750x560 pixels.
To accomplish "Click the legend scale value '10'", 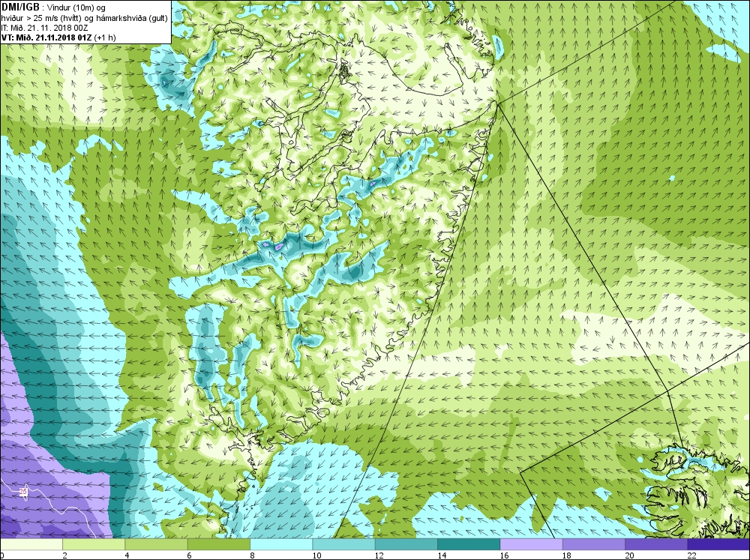I will point(316,556).
